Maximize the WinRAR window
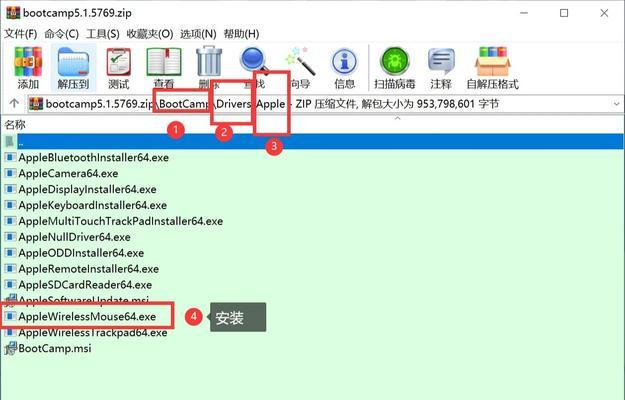This screenshot has height=400, width=625. tap(564, 13)
